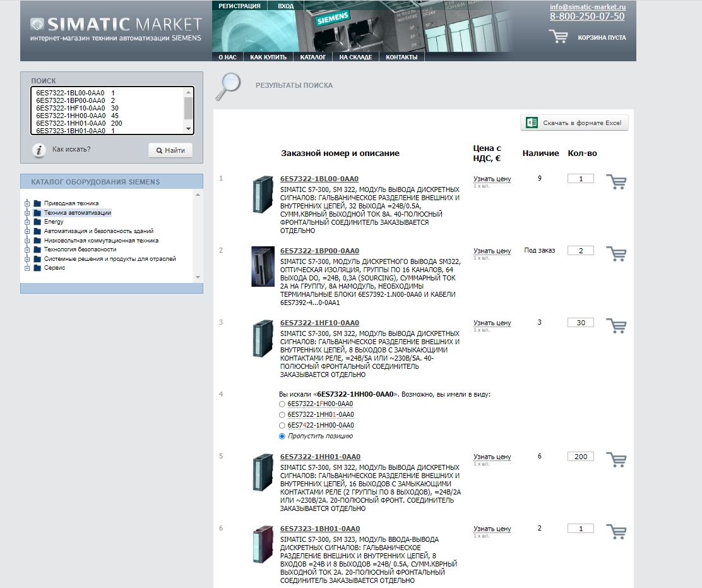Download results with 'Скачать в формате Excel'
Screen dimensions: 702x588
574,123
